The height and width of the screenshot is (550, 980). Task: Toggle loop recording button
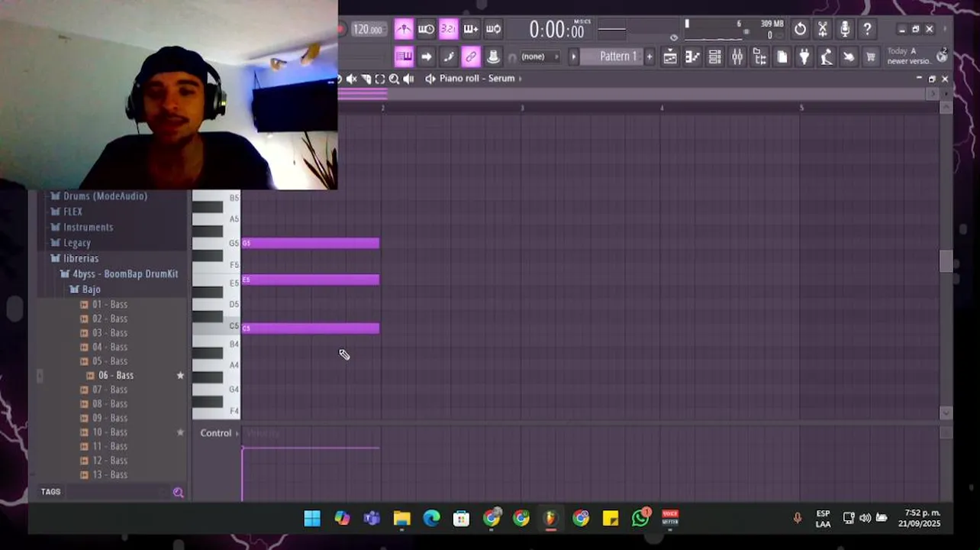(493, 29)
